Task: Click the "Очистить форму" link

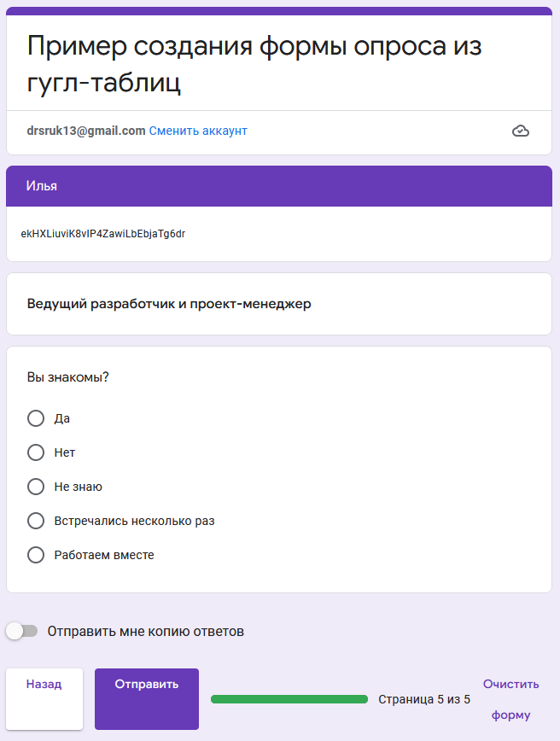Action: coord(510,699)
